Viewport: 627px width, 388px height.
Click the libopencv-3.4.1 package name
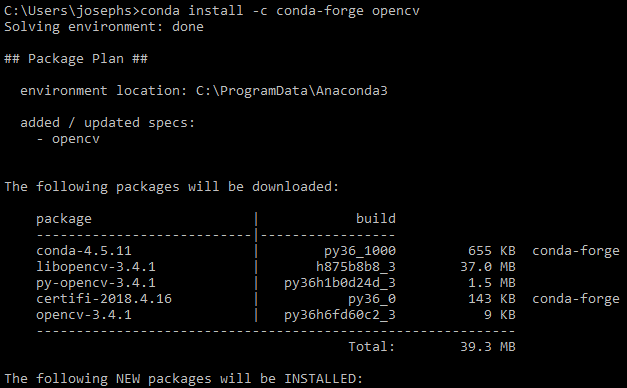pos(96,267)
